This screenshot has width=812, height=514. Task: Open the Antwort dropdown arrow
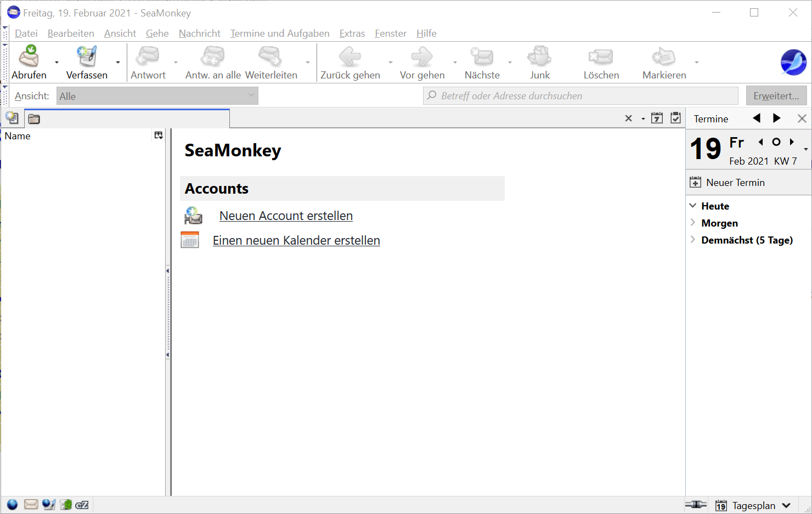coord(176,63)
